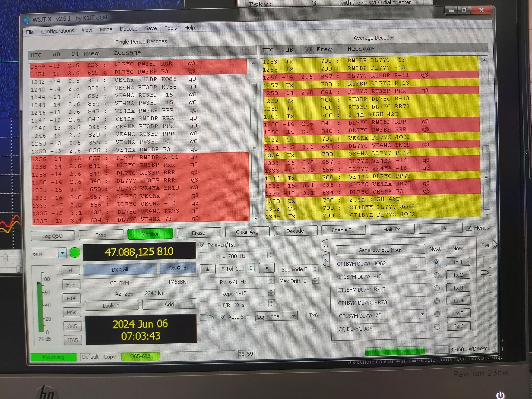Click the Tx 1 now button
This screenshot has height=399, width=532.
click(458, 262)
